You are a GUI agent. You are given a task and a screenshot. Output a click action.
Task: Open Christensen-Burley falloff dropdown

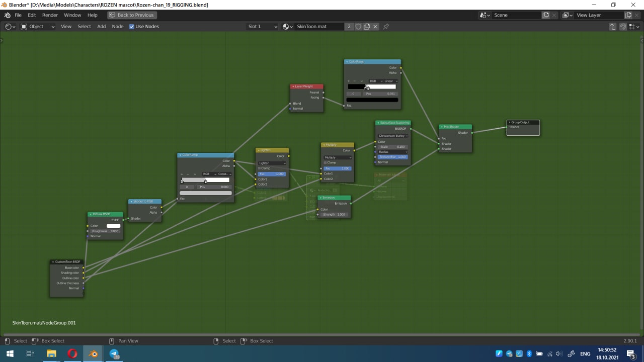tap(393, 136)
